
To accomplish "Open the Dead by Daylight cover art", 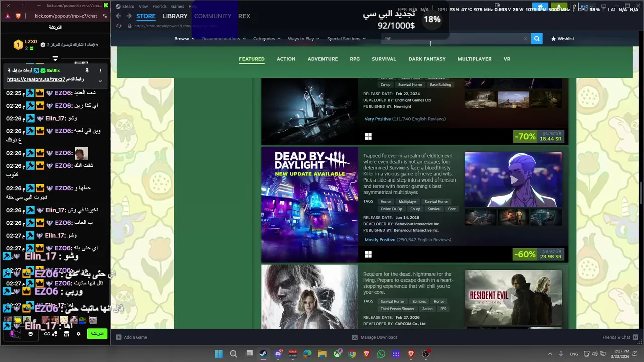I will click(x=309, y=205).
